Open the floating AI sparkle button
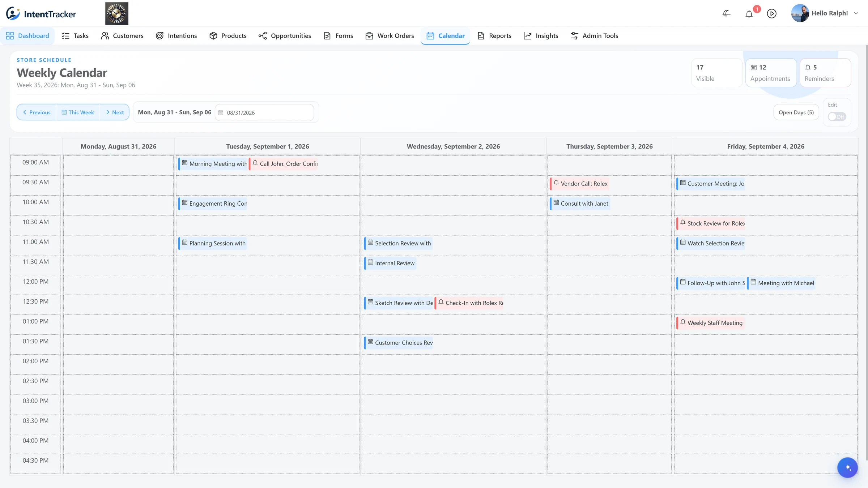 click(x=847, y=467)
